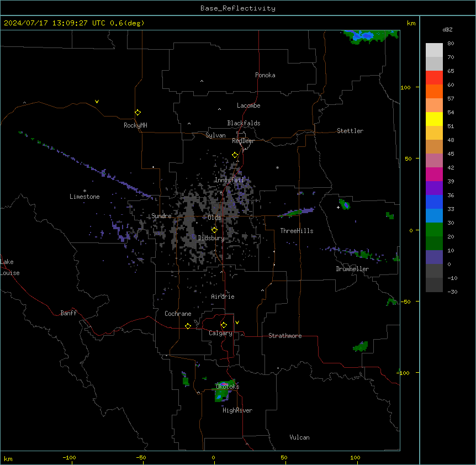Click the Strathmore label
This screenshot has width=476, height=465.
(x=285, y=336)
